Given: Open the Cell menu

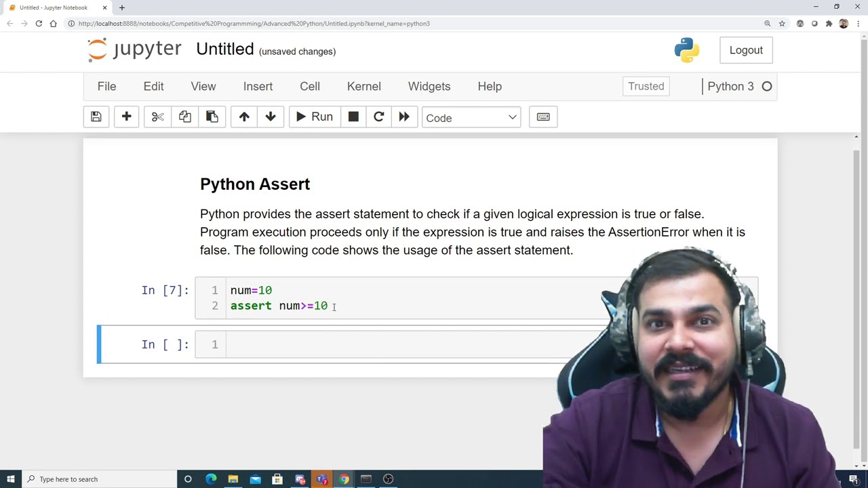Looking at the screenshot, I should click(x=310, y=86).
